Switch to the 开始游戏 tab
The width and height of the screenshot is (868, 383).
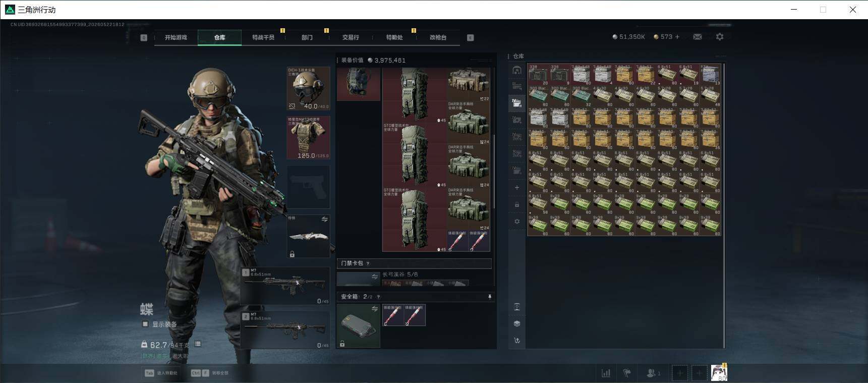176,37
